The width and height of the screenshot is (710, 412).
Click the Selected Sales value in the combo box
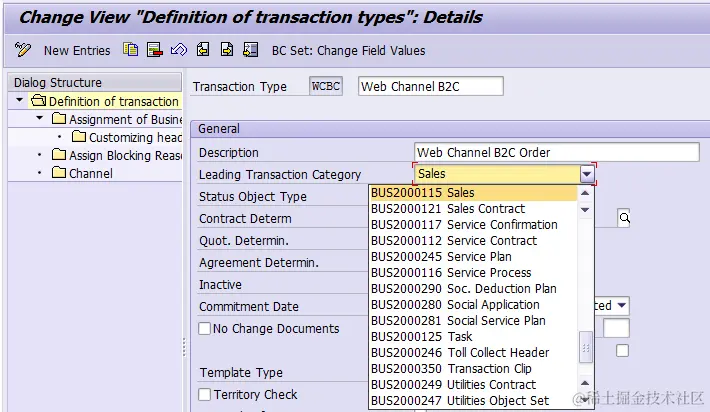[x=497, y=174]
